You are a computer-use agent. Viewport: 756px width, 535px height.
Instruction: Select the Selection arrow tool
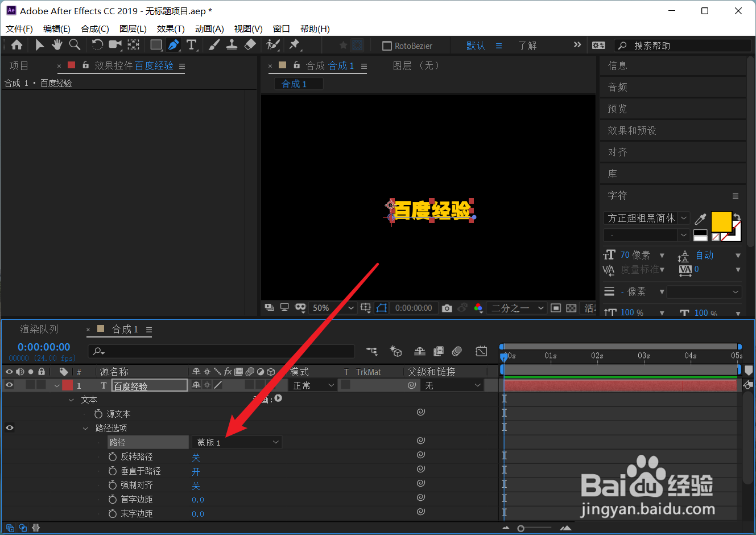point(39,45)
